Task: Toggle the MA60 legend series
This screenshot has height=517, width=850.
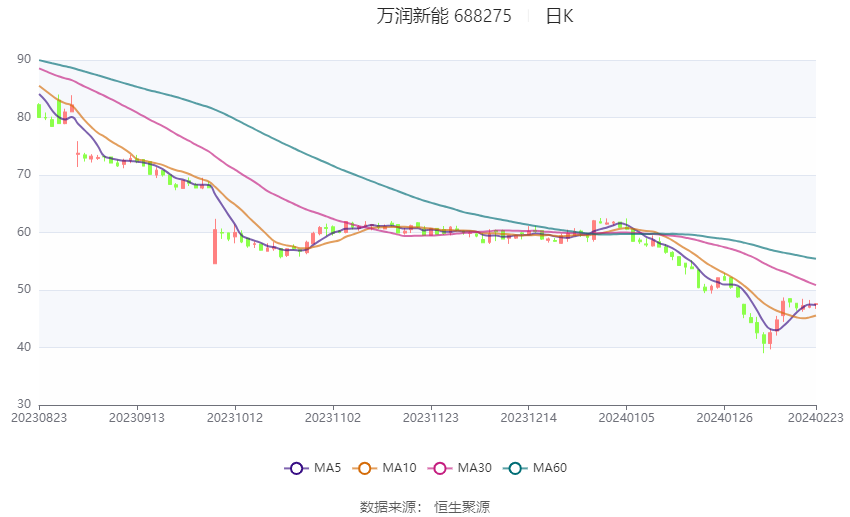Action: [x=535, y=468]
